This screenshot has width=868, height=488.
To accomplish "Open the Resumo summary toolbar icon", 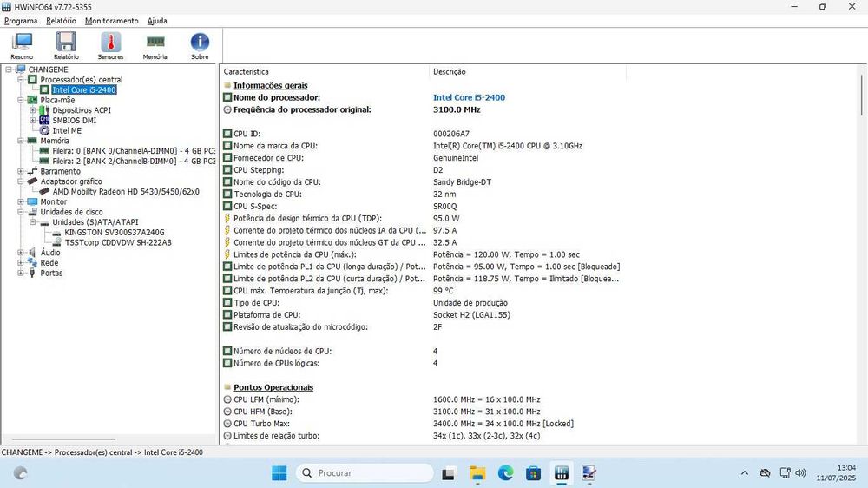I will [x=22, y=45].
